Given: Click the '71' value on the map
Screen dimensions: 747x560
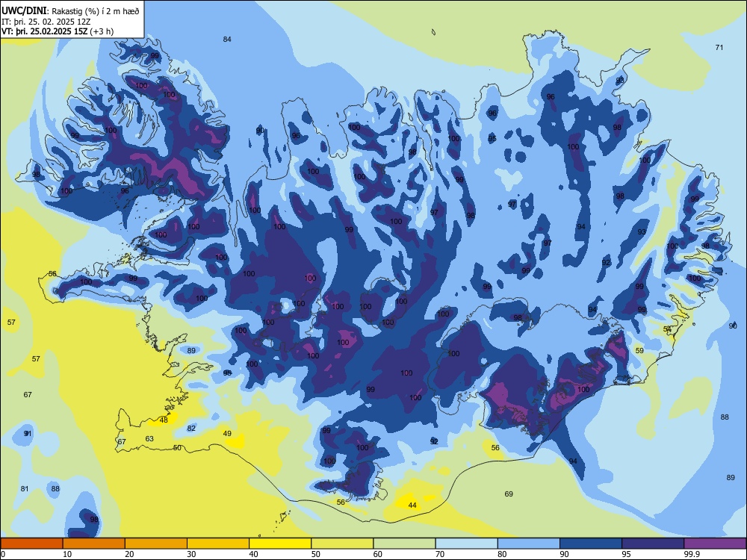Looking at the screenshot, I should (719, 47).
